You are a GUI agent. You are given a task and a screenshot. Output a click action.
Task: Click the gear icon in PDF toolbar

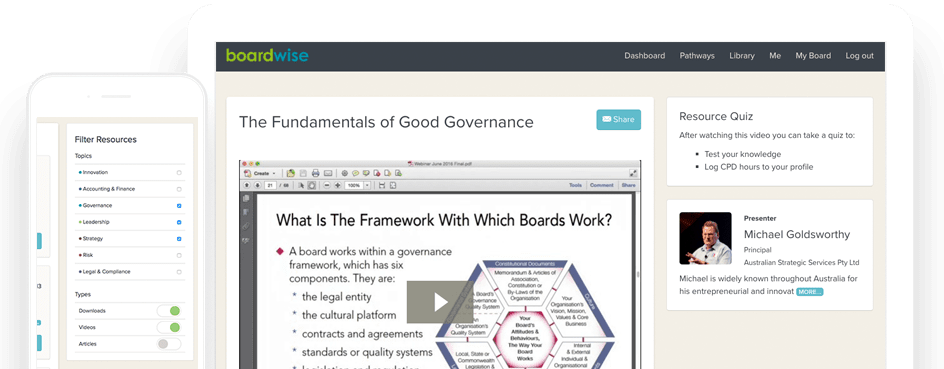(344, 173)
